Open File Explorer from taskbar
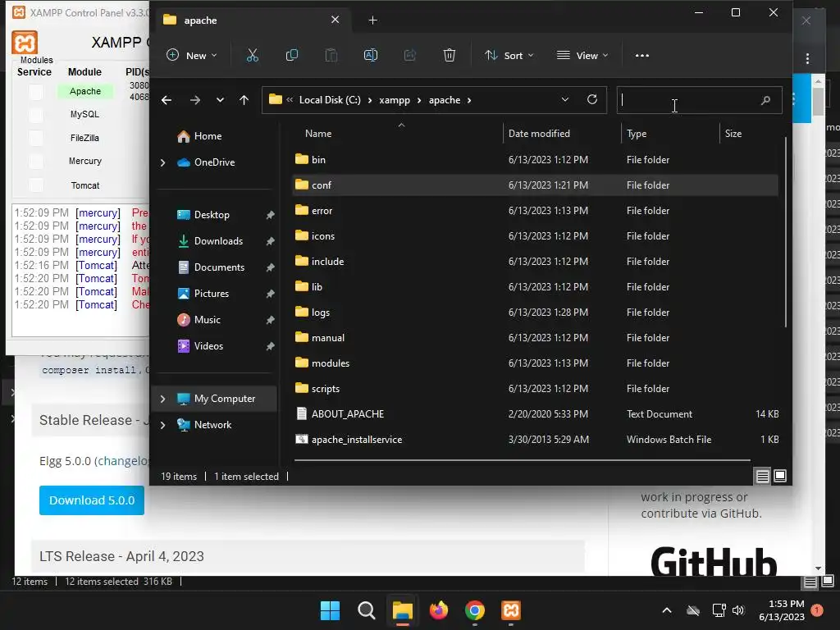The height and width of the screenshot is (630, 840). click(x=402, y=610)
